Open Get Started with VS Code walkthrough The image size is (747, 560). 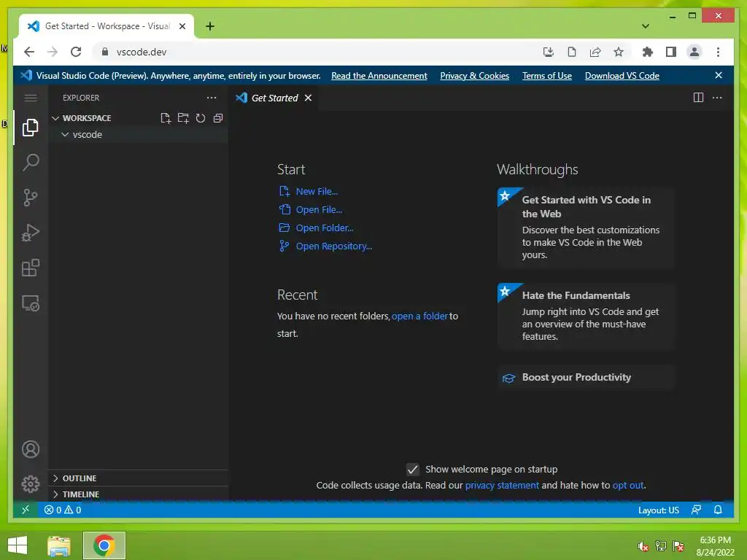586,227
